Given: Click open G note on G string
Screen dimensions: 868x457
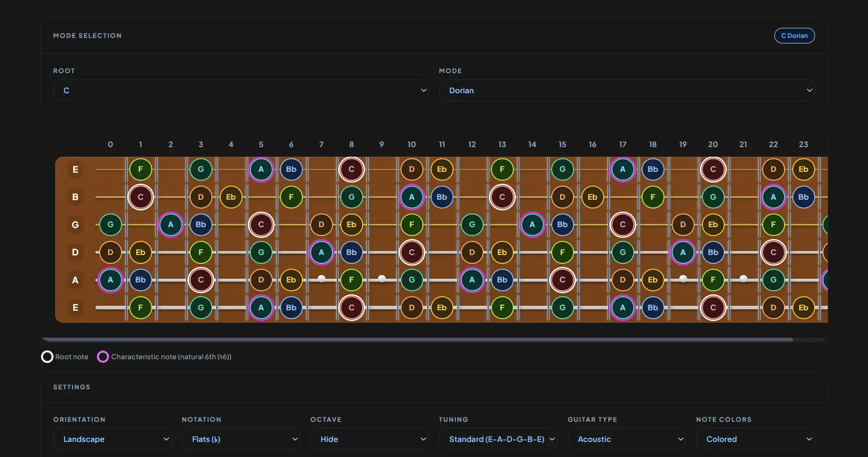Looking at the screenshot, I should (110, 225).
